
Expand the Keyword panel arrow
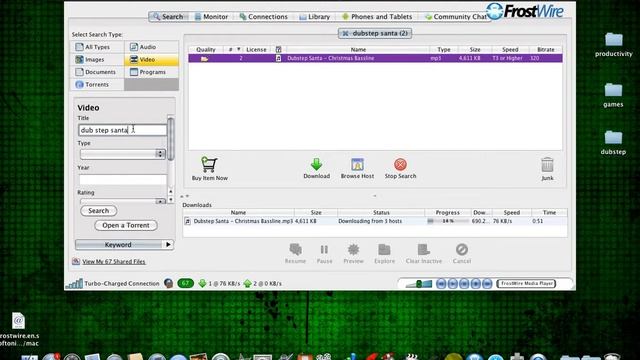[x=168, y=244]
